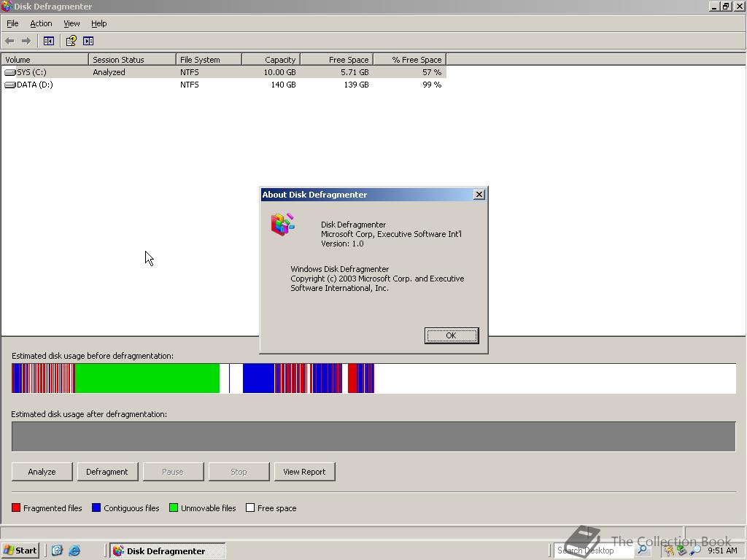Sort by Capacity column header

(x=271, y=60)
